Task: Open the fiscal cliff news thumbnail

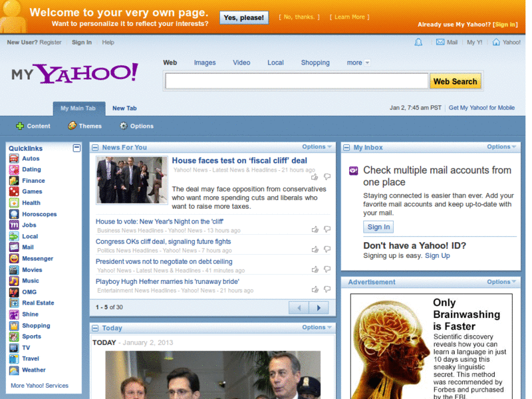Action: (x=132, y=180)
